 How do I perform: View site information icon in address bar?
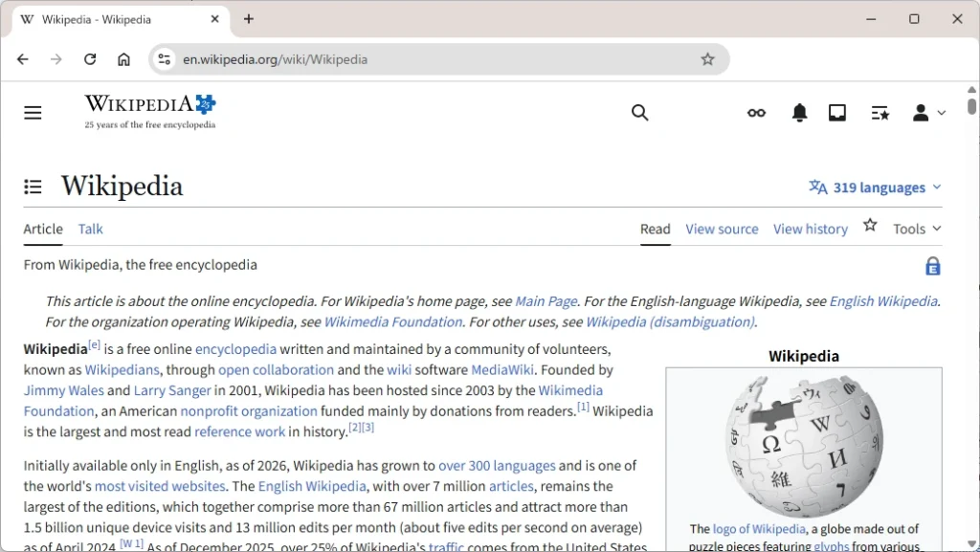(165, 59)
